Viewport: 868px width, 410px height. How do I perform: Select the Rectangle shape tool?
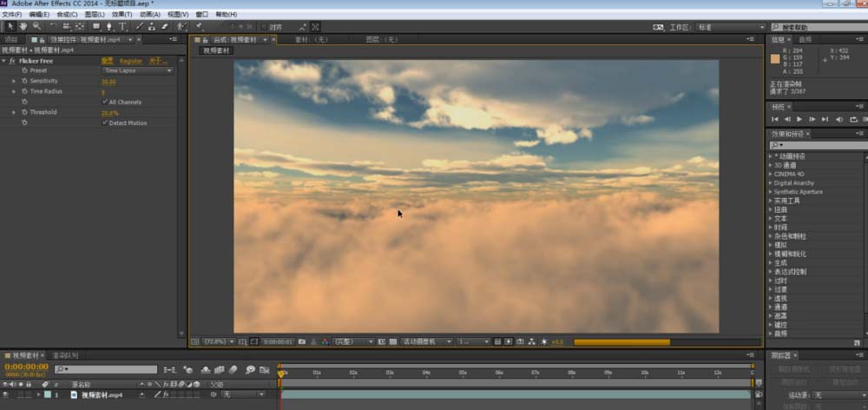[x=96, y=26]
